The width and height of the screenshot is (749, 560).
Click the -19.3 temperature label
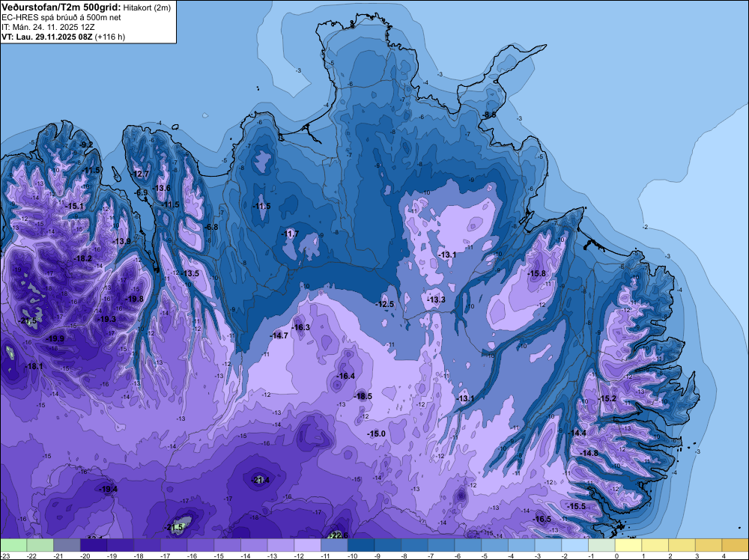(x=106, y=319)
